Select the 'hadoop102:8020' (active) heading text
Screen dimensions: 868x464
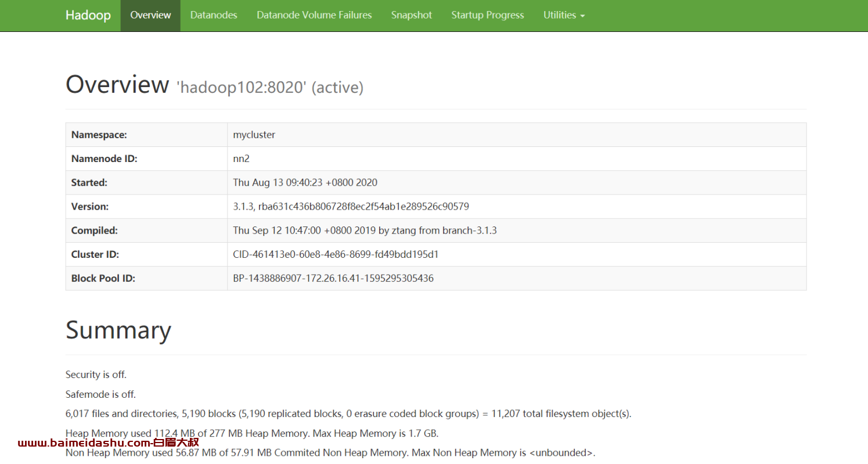click(x=270, y=88)
